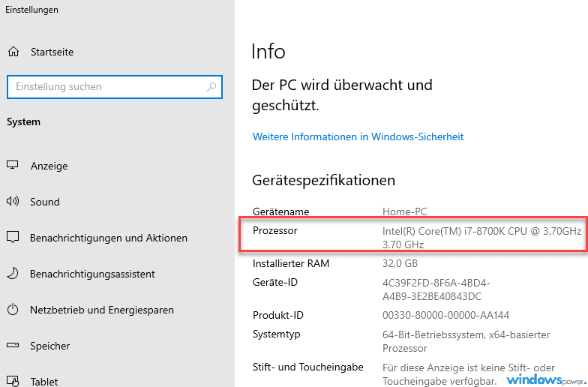
Task: Click the Gerätename label
Action: [x=280, y=211]
